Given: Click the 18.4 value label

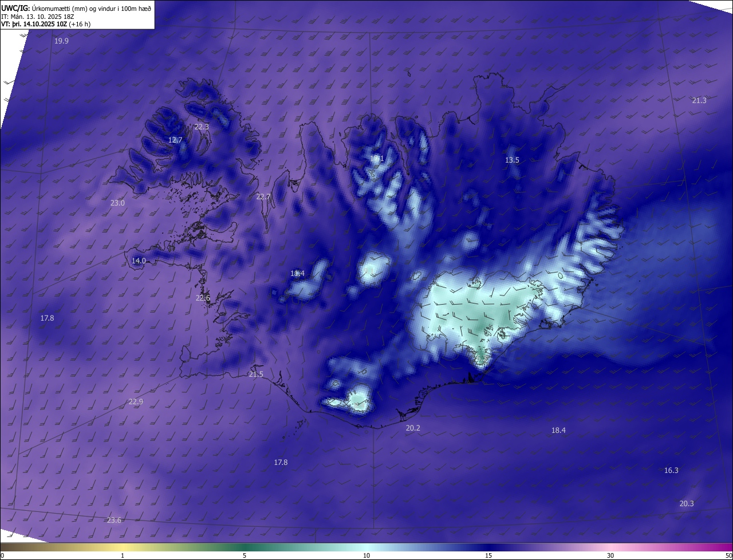Looking at the screenshot, I should click(558, 431).
